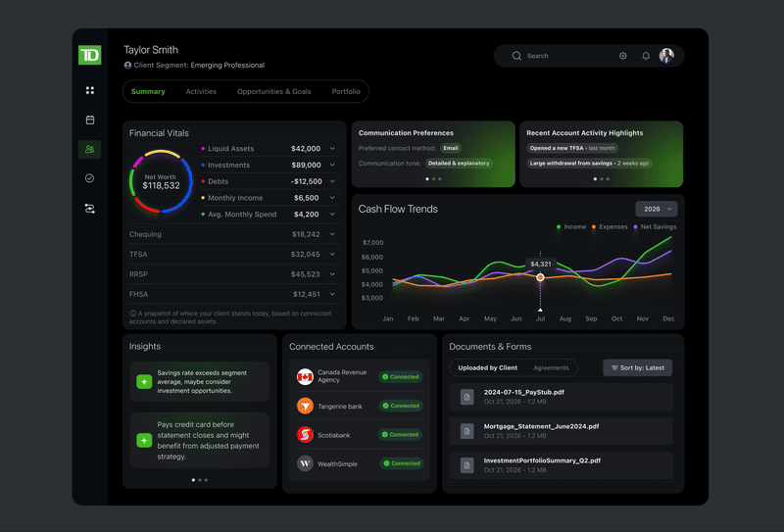Switch to the Activities tab
Screen dimensions: 784x532
pyautogui.click(x=201, y=91)
